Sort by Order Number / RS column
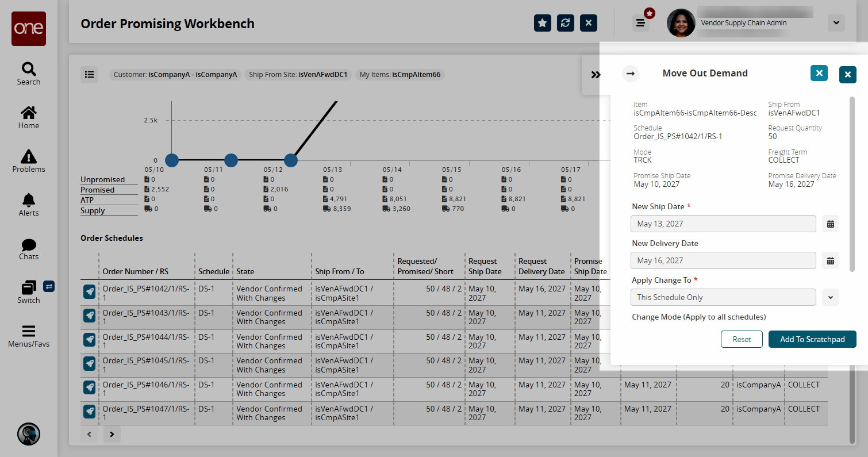The height and width of the screenshot is (457, 868). [136, 271]
